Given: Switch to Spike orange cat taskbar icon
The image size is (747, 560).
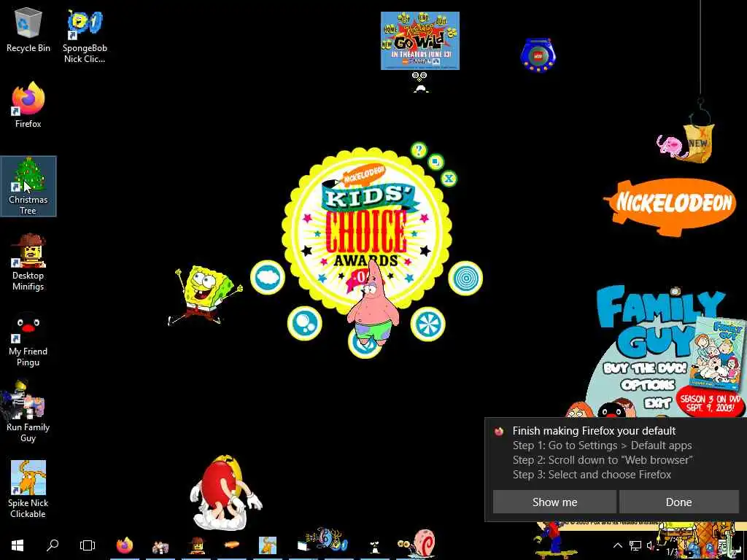Looking at the screenshot, I should click(268, 545).
